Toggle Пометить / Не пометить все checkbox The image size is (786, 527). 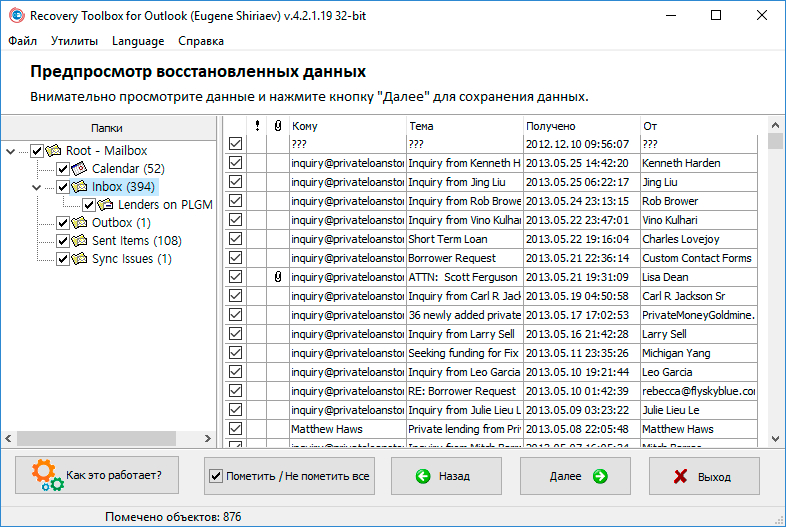coord(216,476)
